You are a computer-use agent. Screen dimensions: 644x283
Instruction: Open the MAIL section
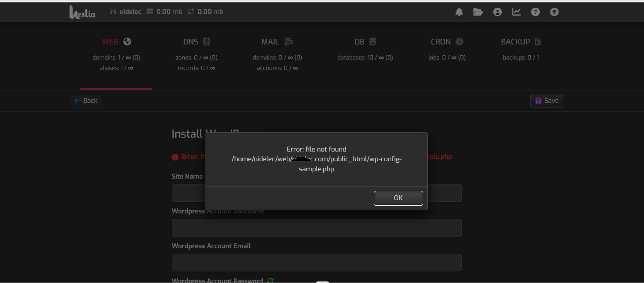point(277,42)
